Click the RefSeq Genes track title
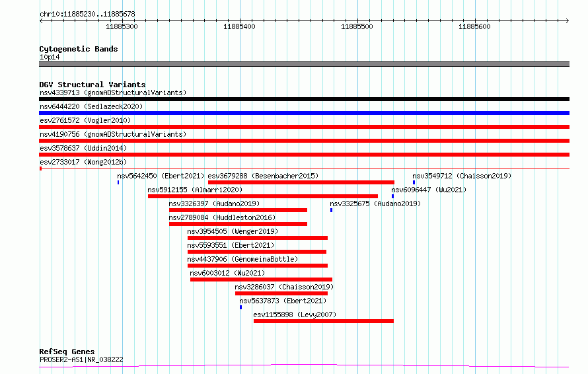 67,352
